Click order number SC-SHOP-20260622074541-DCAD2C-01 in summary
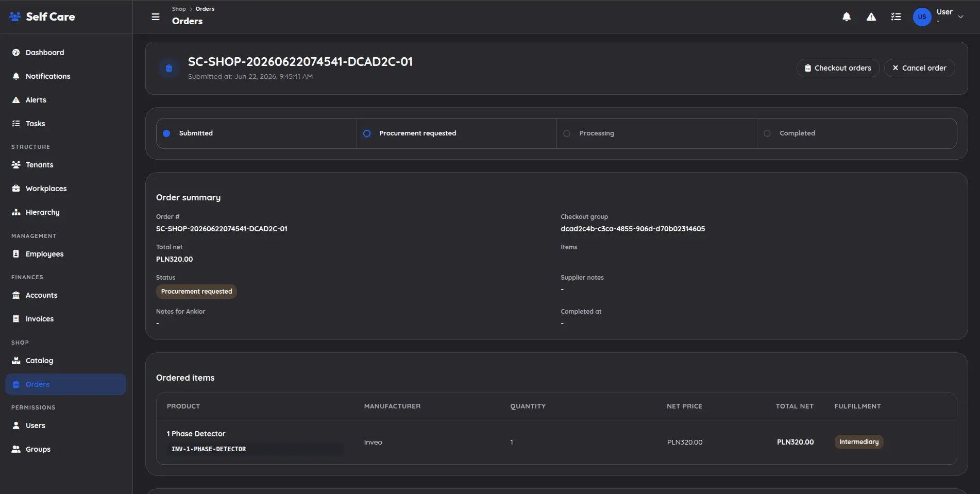Viewport: 980px width, 494px height. [222, 229]
